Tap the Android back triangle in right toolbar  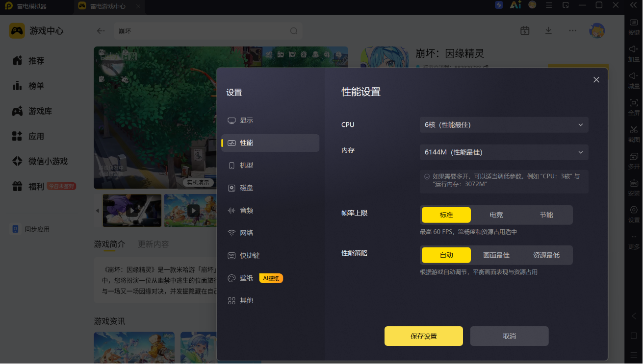(634, 316)
